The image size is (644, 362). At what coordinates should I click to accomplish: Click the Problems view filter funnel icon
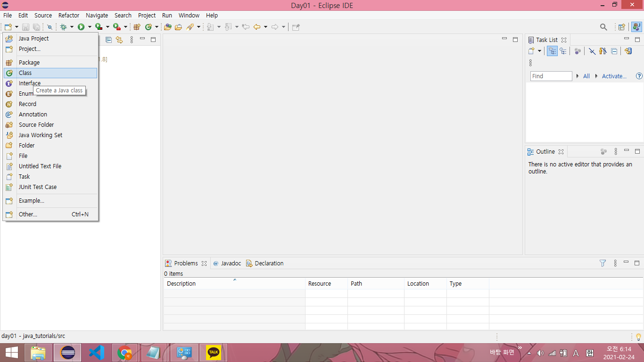(603, 263)
